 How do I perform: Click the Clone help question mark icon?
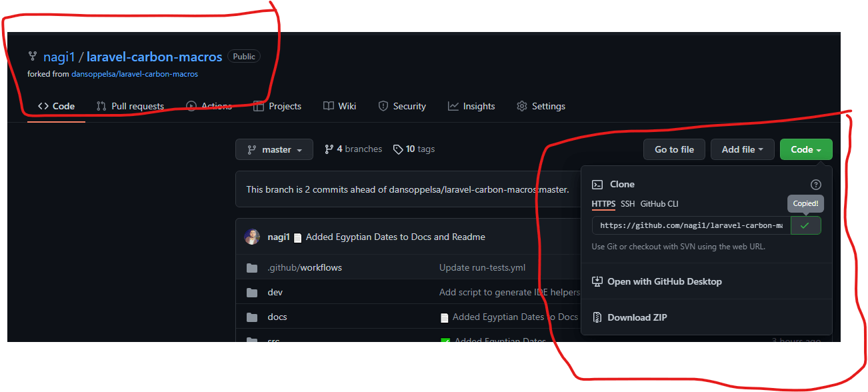pyautogui.click(x=816, y=184)
